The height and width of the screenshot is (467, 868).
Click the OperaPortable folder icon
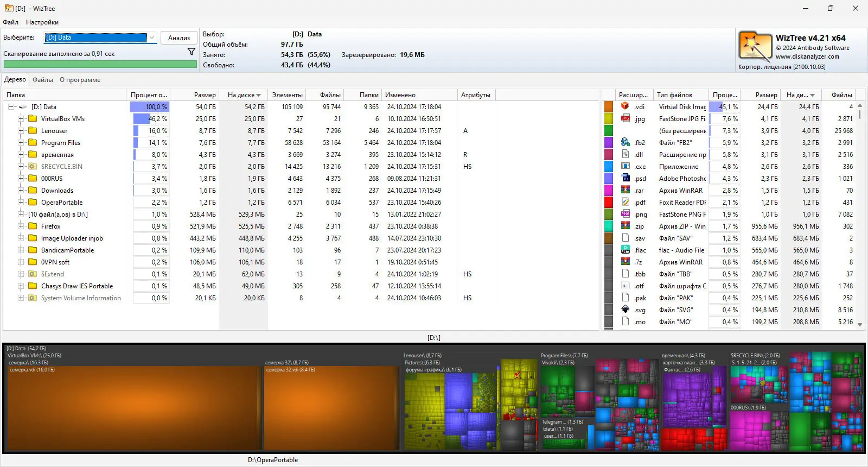click(33, 202)
